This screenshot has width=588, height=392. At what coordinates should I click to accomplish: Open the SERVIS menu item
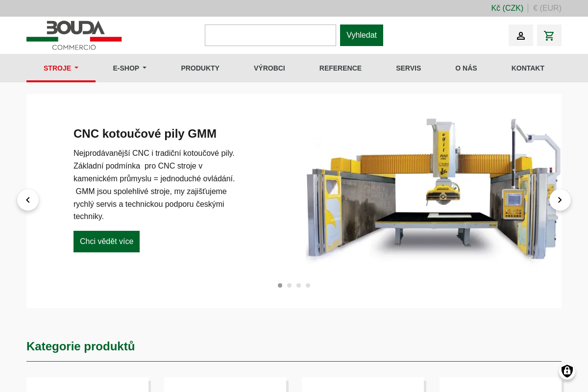click(x=409, y=68)
